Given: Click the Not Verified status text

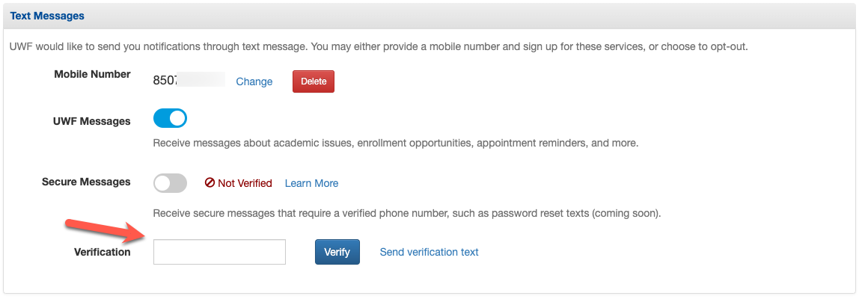Looking at the screenshot, I should [x=245, y=183].
